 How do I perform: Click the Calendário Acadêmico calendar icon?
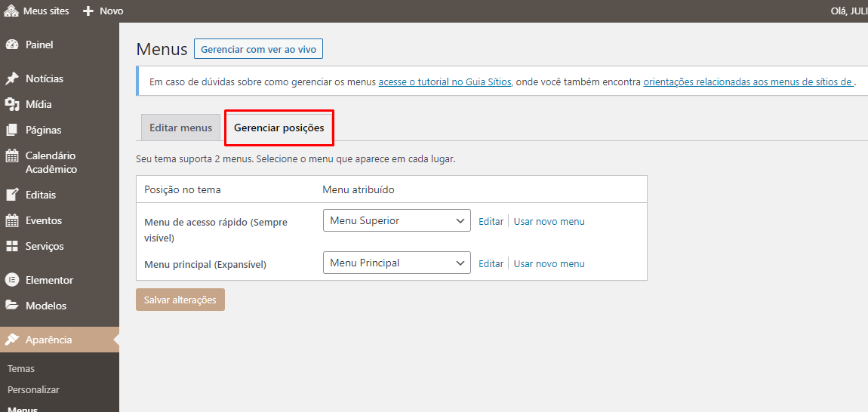point(12,156)
